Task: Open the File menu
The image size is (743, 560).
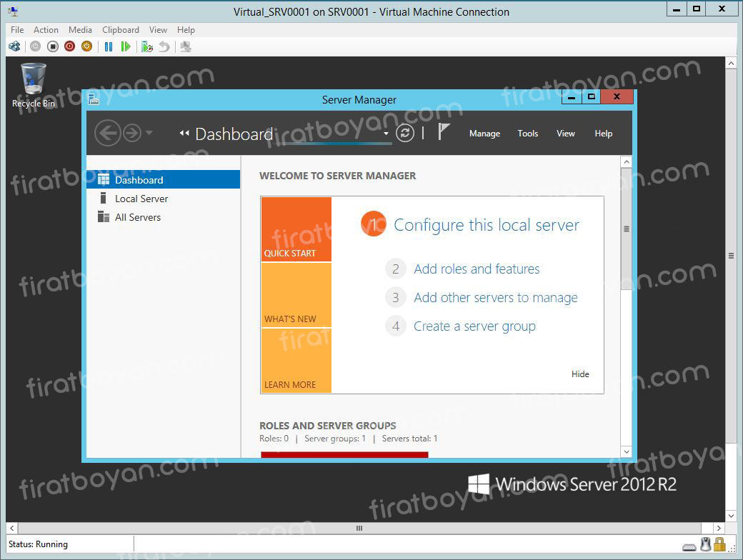Action: click(17, 30)
